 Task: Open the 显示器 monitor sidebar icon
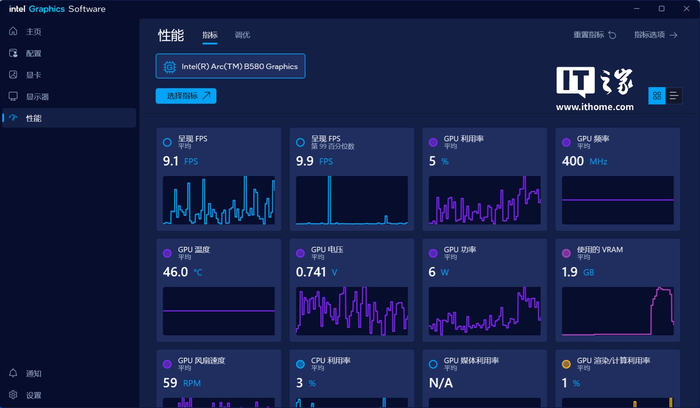pyautogui.click(x=13, y=96)
